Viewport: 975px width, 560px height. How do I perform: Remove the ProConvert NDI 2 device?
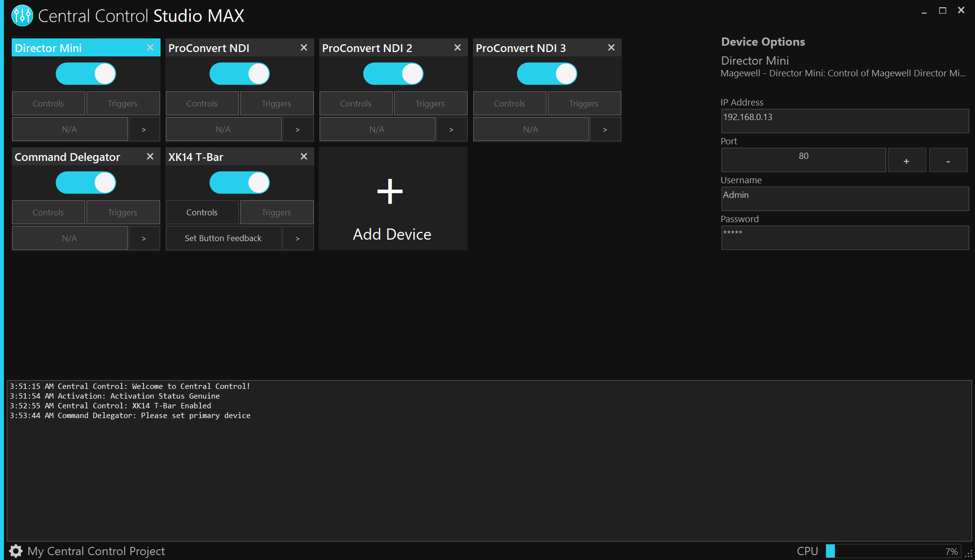pyautogui.click(x=458, y=48)
